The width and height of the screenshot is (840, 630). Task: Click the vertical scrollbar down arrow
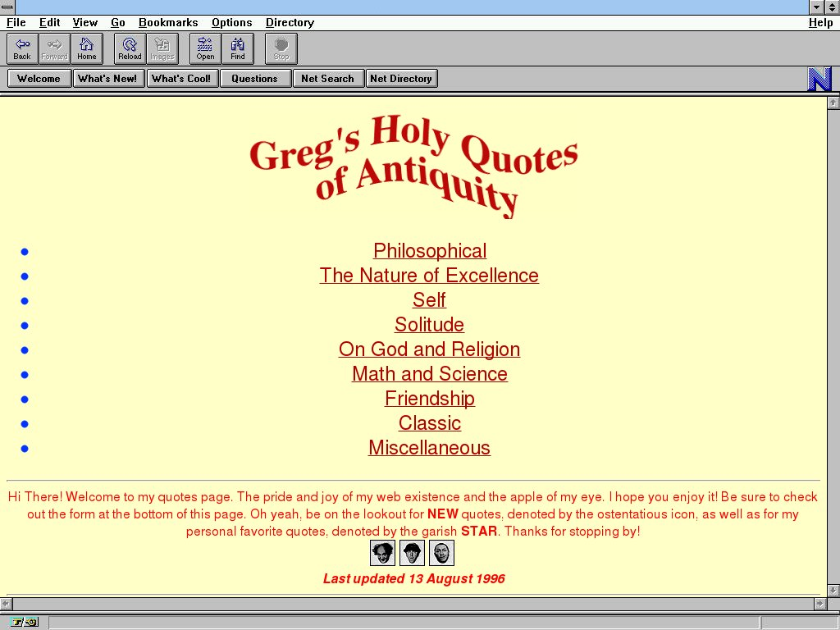click(x=833, y=590)
